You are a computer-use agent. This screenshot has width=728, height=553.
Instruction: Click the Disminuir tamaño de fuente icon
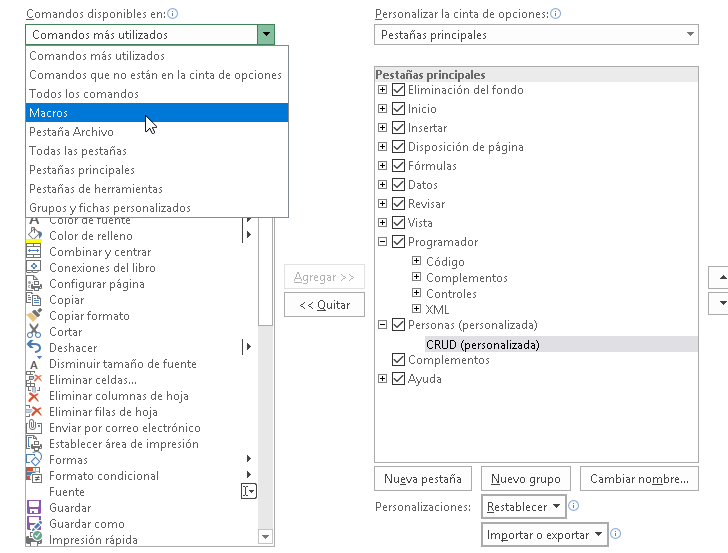pyautogui.click(x=34, y=363)
